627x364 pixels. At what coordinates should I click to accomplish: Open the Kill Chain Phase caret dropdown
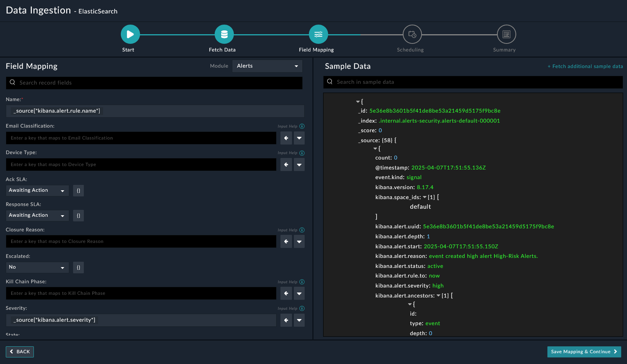(299, 294)
